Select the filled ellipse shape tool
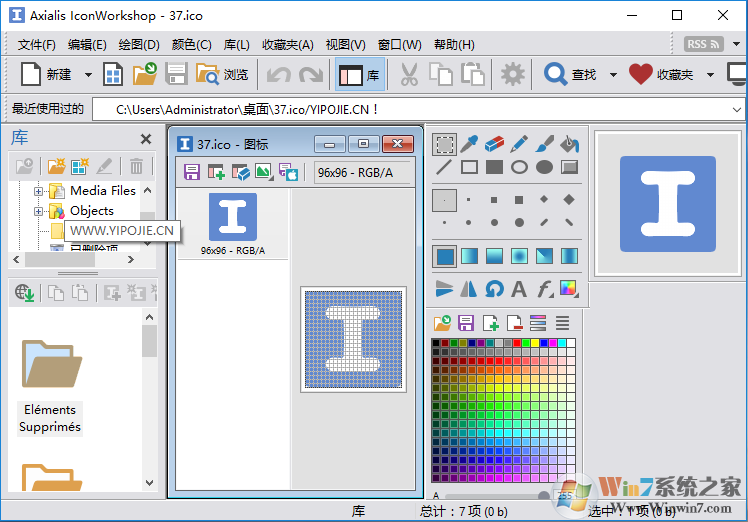This screenshot has height=522, width=748. click(x=544, y=168)
